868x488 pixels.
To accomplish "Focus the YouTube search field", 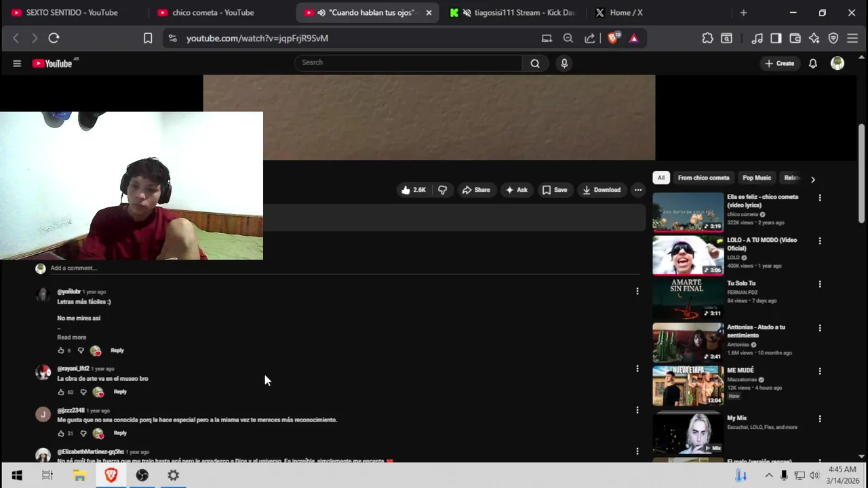I will click(408, 62).
